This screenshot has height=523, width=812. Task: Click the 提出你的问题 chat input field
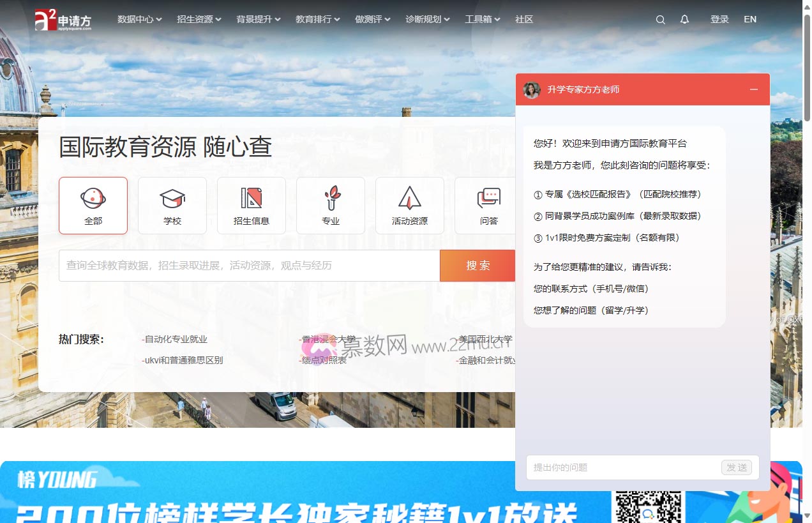click(622, 467)
